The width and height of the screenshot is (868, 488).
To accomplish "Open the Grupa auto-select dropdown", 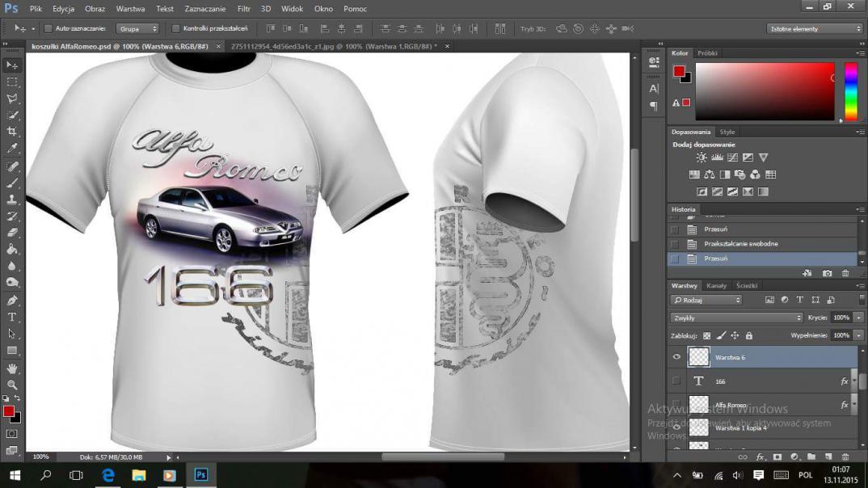I will 137,29.
